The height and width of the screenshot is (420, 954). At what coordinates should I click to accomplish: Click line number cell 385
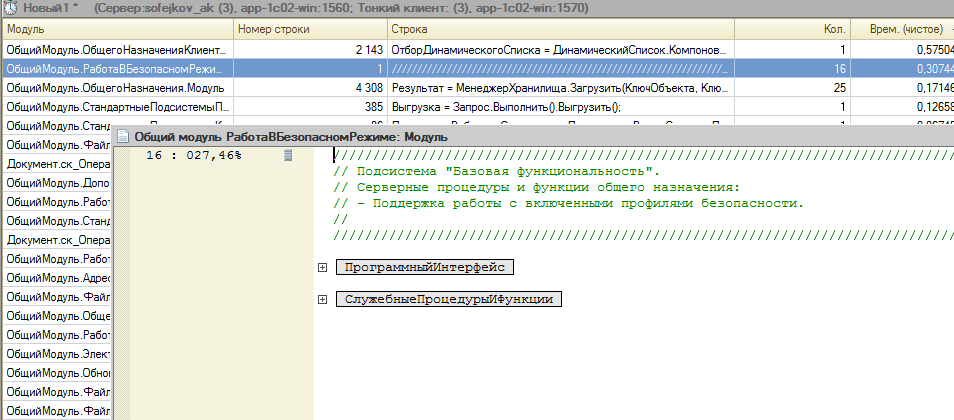click(x=310, y=107)
